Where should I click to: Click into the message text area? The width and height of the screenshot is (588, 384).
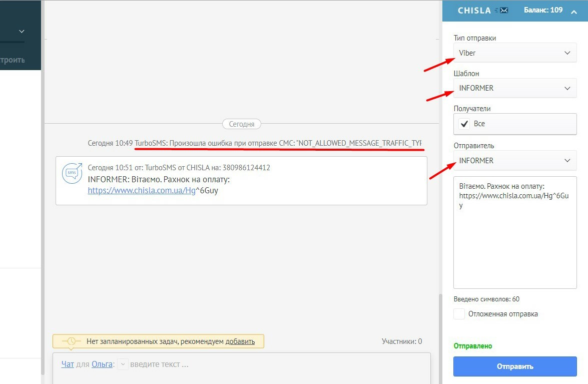[x=515, y=232]
